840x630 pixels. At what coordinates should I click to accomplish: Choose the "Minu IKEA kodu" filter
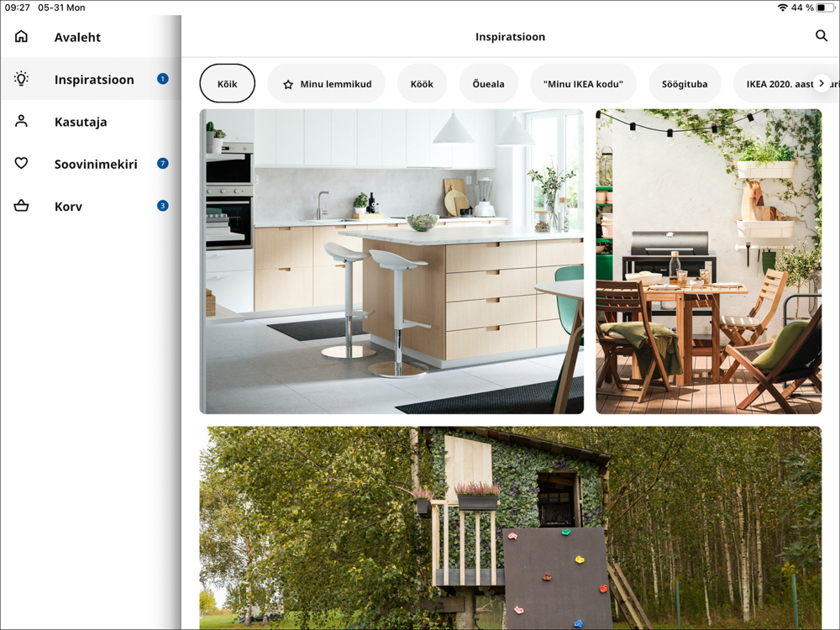click(583, 84)
